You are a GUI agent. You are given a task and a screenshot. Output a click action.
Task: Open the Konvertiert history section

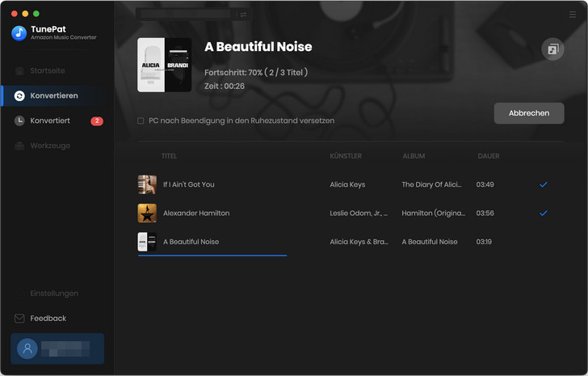tap(50, 120)
